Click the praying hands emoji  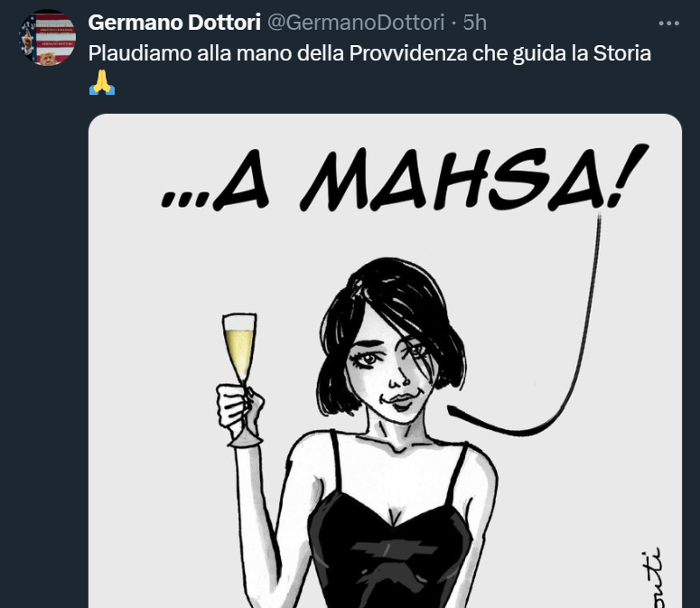102,81
